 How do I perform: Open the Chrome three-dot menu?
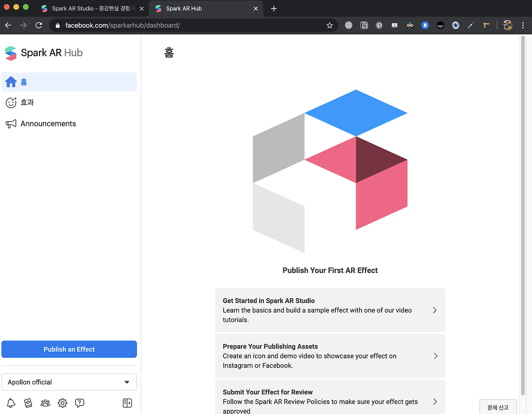(523, 25)
